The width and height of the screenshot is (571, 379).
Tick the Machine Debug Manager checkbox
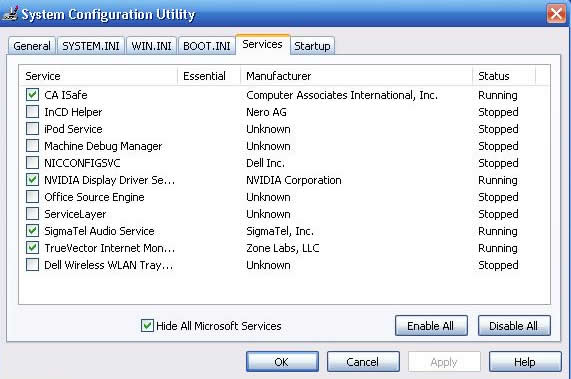coord(32,146)
